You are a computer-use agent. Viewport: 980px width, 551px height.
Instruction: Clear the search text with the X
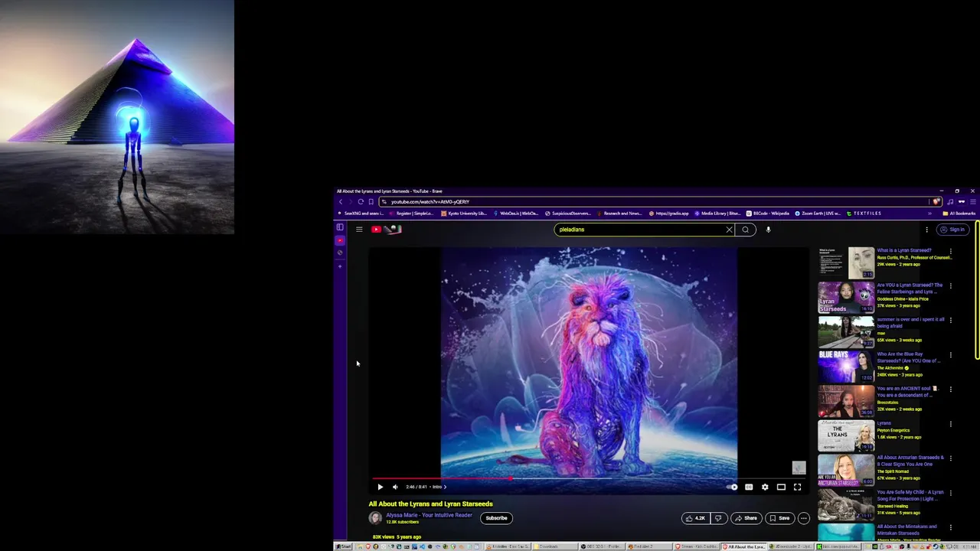coord(729,230)
